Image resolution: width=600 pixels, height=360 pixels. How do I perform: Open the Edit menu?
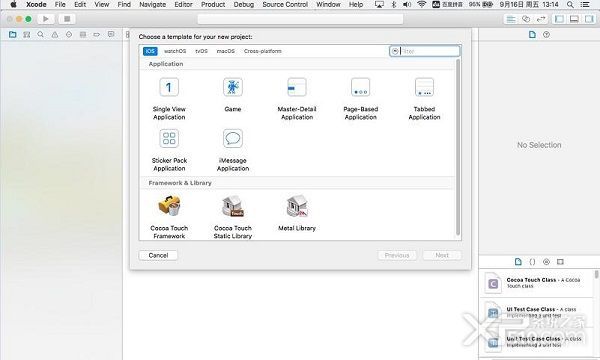80,5
